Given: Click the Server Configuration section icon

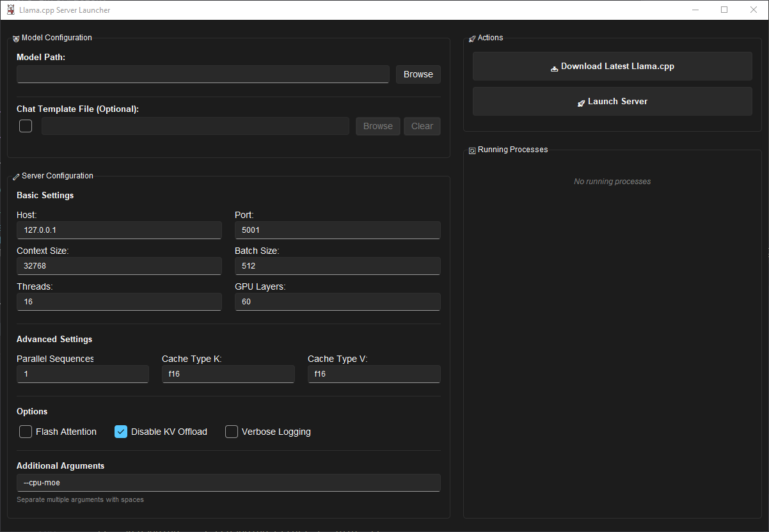Looking at the screenshot, I should pos(16,176).
